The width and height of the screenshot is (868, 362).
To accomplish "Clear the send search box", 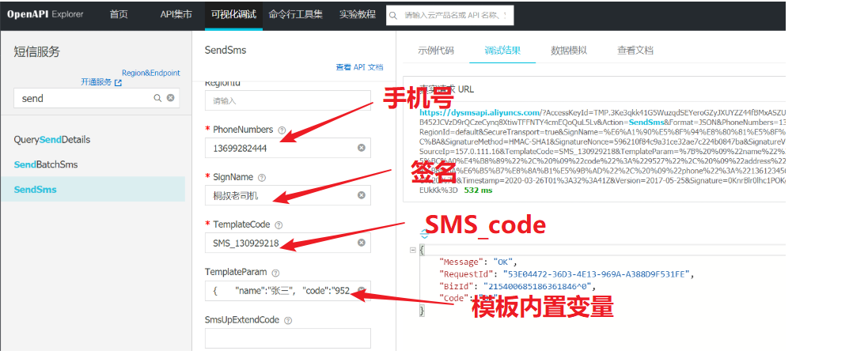I will [x=170, y=98].
